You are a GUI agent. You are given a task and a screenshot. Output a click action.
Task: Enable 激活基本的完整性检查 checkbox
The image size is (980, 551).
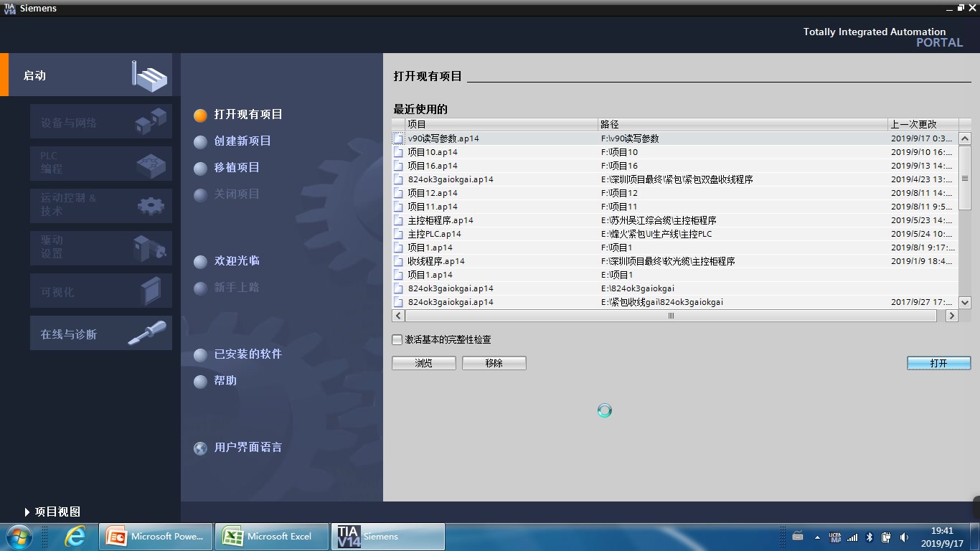pos(397,339)
